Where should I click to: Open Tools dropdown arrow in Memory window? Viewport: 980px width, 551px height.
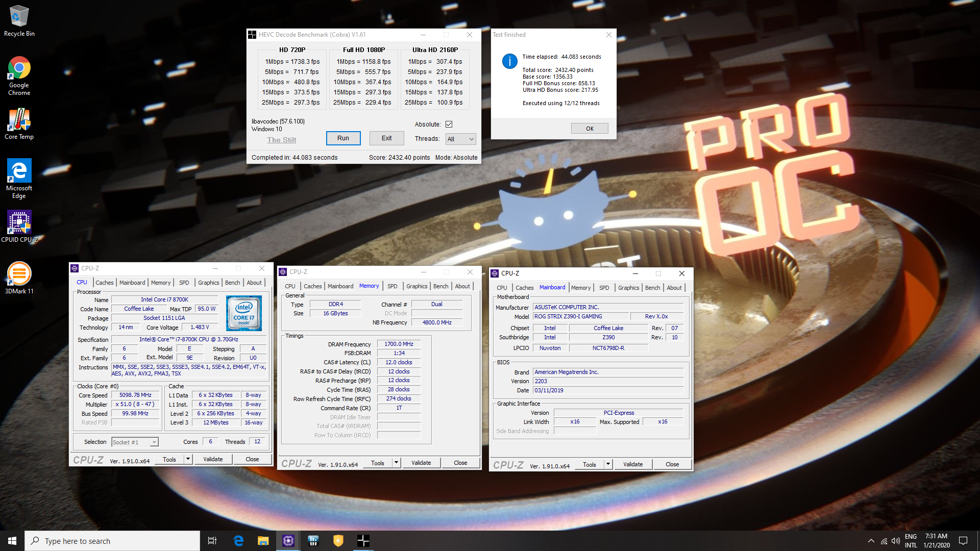396,463
